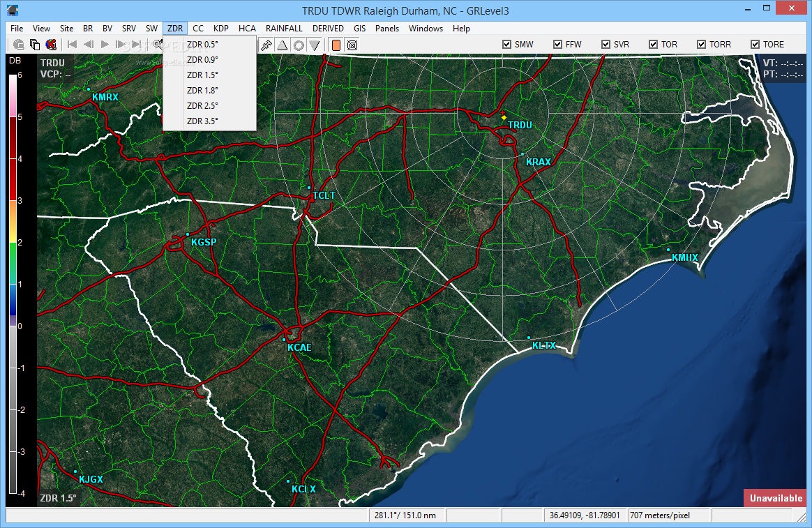This screenshot has height=528, width=812.
Task: Click the KLTX radar site label
Action: [x=543, y=346]
